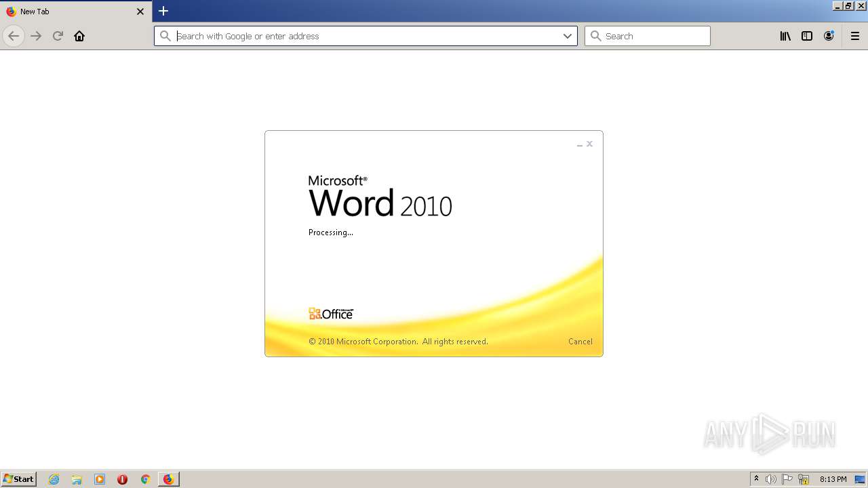Minimize the Firefox window
The height and width of the screenshot is (488, 868).
click(837, 5)
